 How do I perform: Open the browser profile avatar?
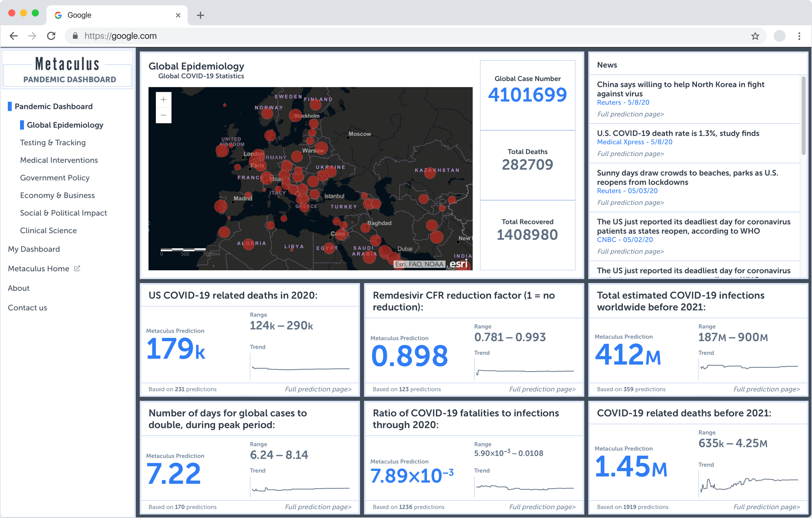coord(779,36)
